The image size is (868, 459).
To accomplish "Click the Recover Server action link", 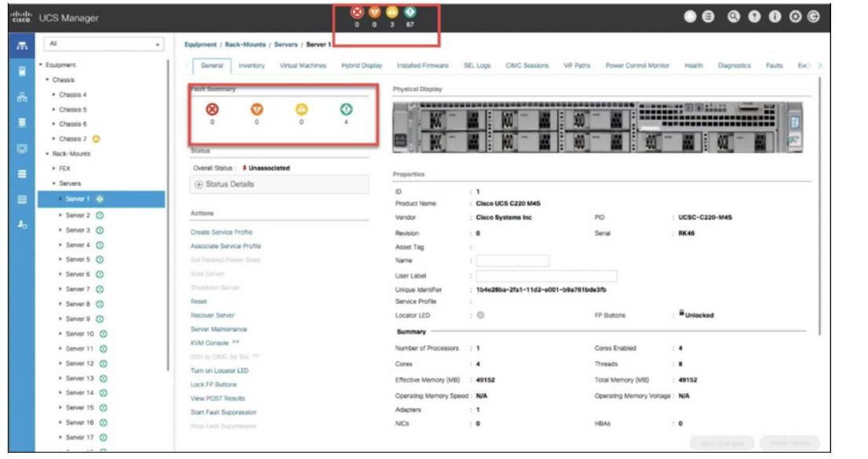I will click(x=213, y=315).
